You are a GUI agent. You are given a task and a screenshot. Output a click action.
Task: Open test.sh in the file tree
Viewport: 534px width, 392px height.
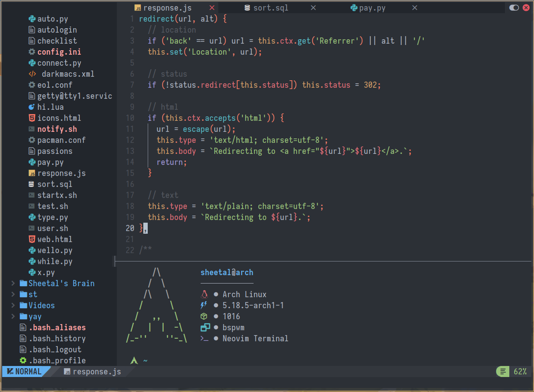pyautogui.click(x=52, y=206)
